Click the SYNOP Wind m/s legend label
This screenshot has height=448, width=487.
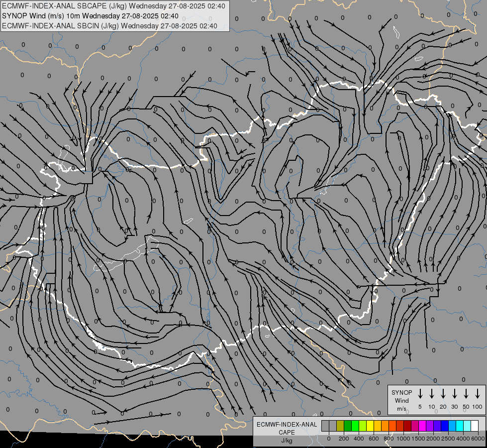tap(401, 401)
